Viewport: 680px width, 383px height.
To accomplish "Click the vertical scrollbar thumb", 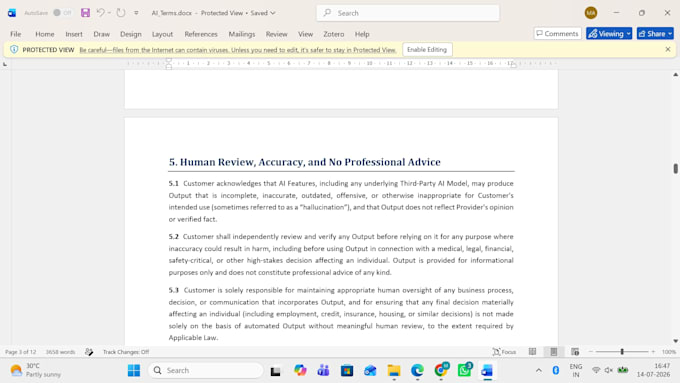I will pos(675,168).
